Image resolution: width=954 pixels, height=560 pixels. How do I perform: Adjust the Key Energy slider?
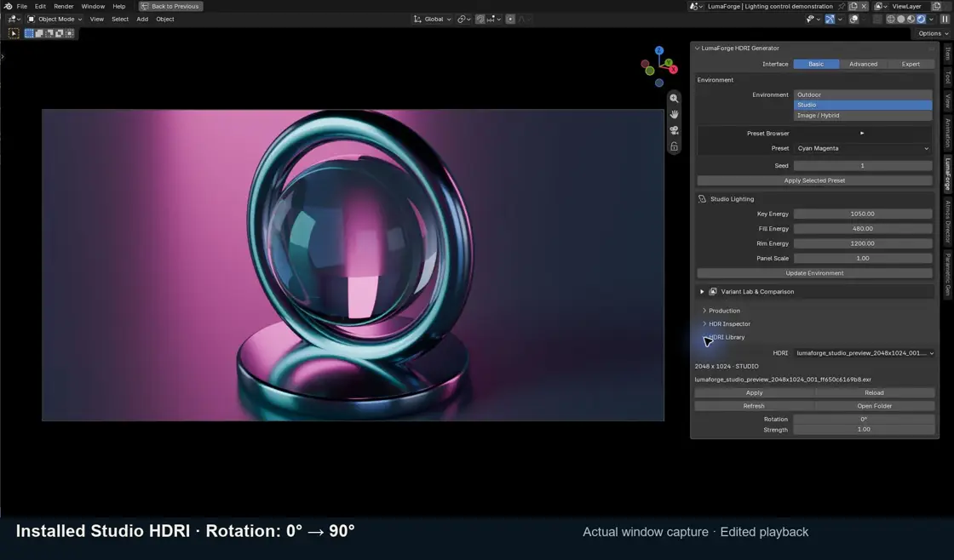(x=863, y=214)
